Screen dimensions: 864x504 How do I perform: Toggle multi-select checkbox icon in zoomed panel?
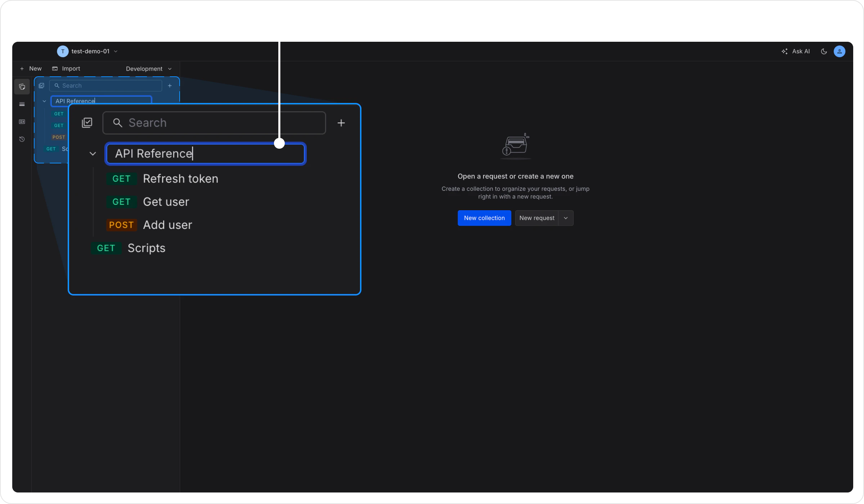tap(87, 123)
